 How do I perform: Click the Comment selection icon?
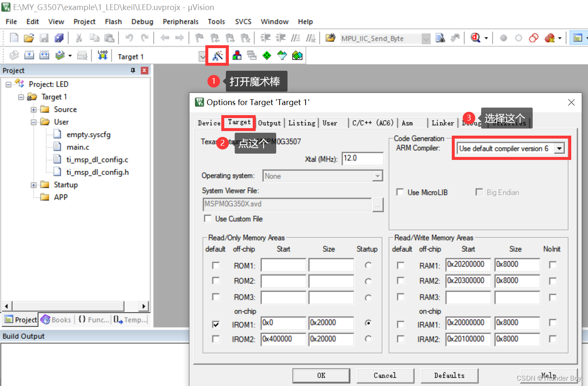coord(295,38)
